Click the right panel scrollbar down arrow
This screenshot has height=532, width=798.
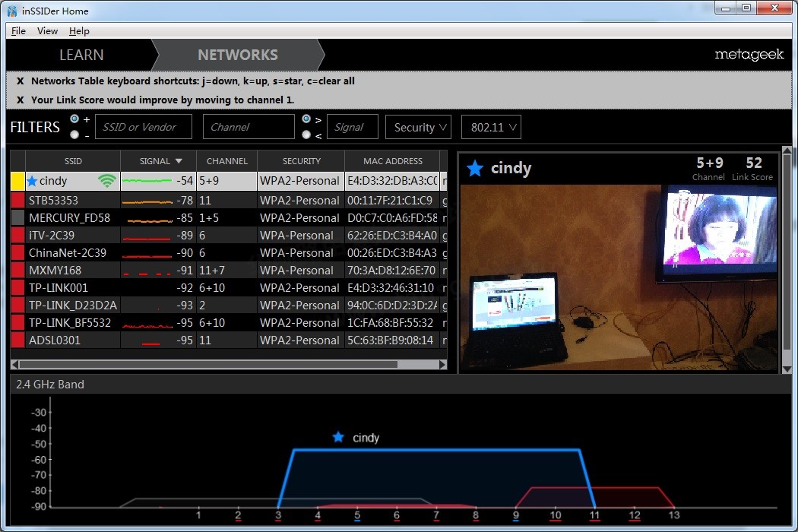point(787,369)
